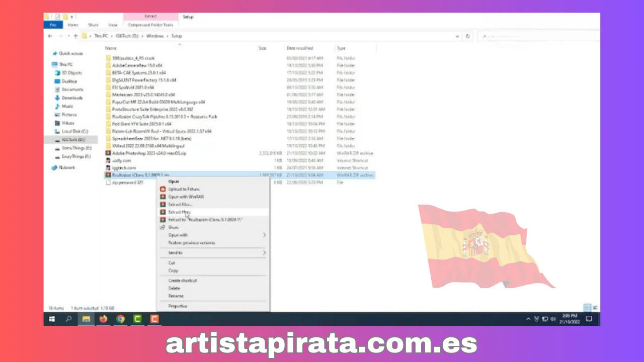This screenshot has width=644, height=362.
Task: Click the WinRAR icon beside Extract files
Action: (163, 205)
